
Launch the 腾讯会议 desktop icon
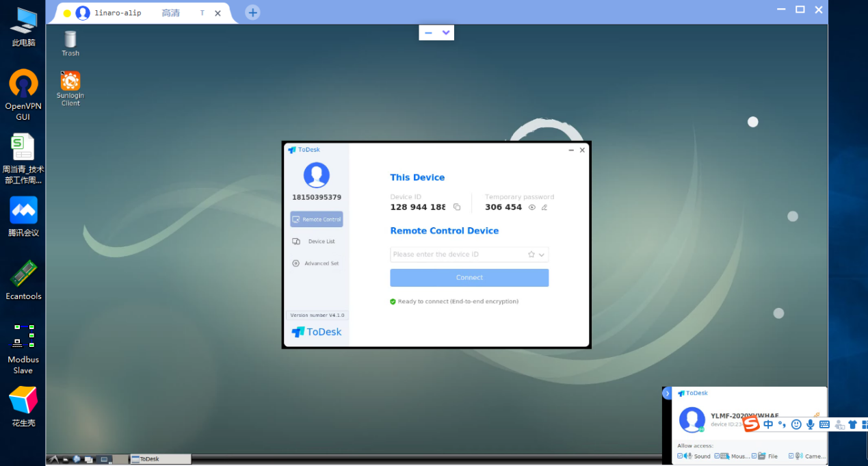(23, 217)
